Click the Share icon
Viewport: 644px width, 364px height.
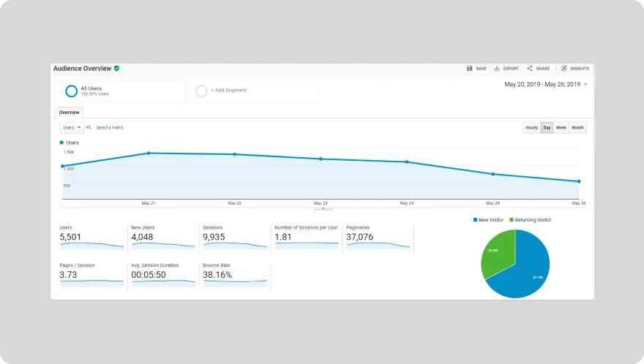tap(530, 69)
